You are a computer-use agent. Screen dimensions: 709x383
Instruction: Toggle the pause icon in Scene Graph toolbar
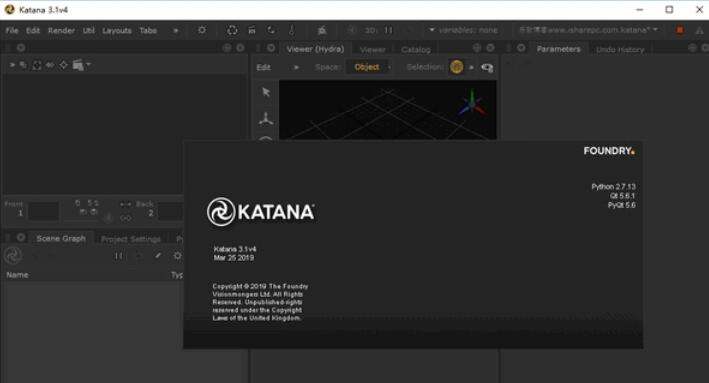tap(118, 256)
